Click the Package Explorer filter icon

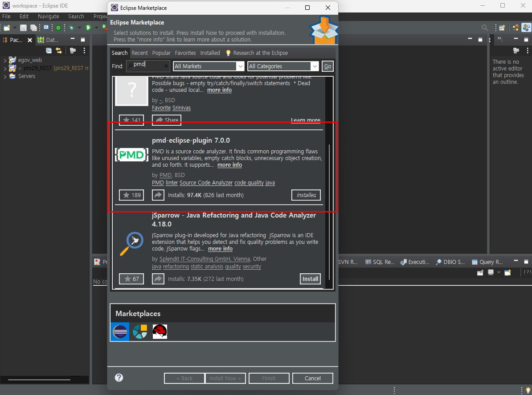[73, 50]
